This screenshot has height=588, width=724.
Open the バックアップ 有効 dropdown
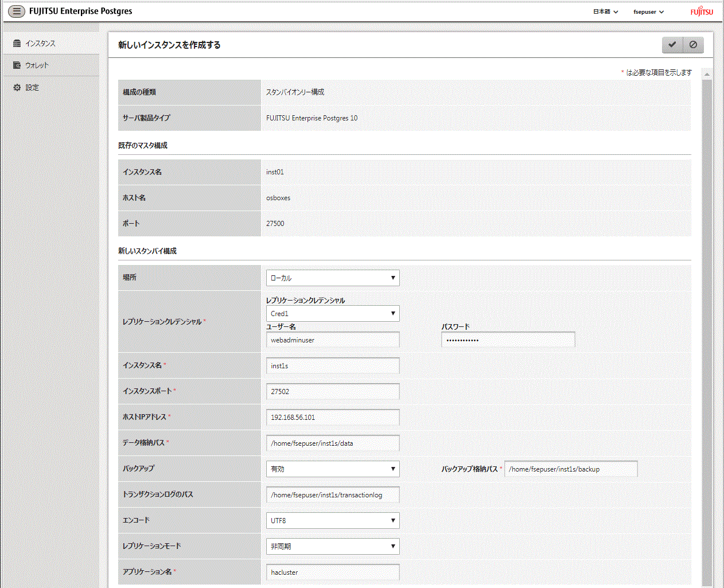(x=333, y=469)
